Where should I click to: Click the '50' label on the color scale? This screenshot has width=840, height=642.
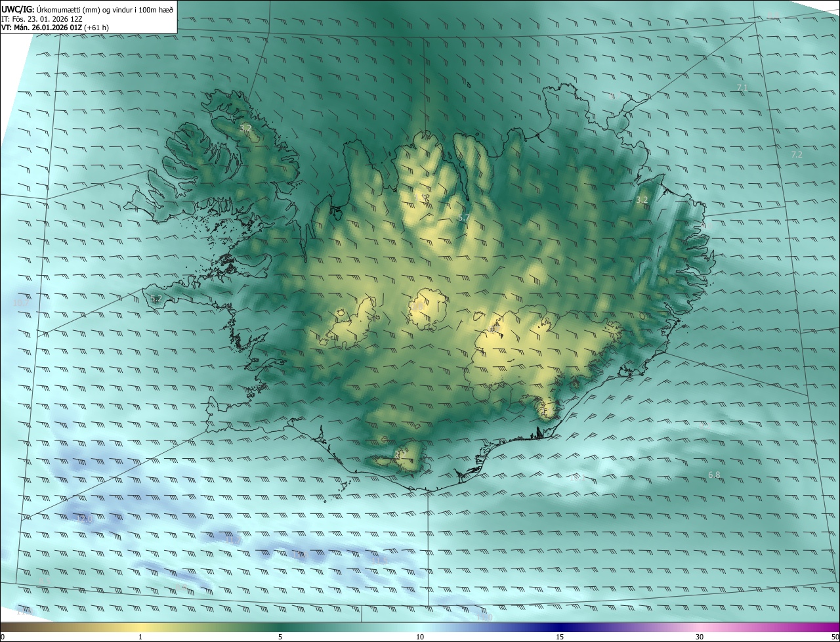tap(835, 637)
